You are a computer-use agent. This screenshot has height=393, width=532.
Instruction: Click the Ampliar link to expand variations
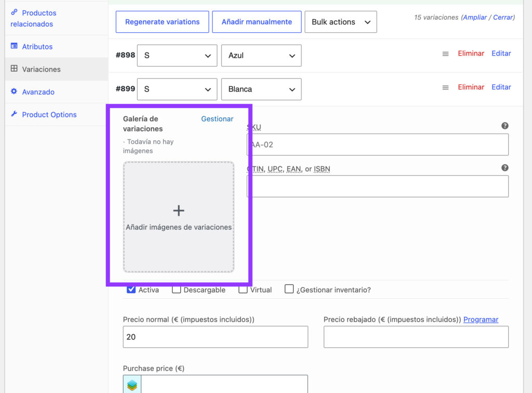[x=475, y=17]
